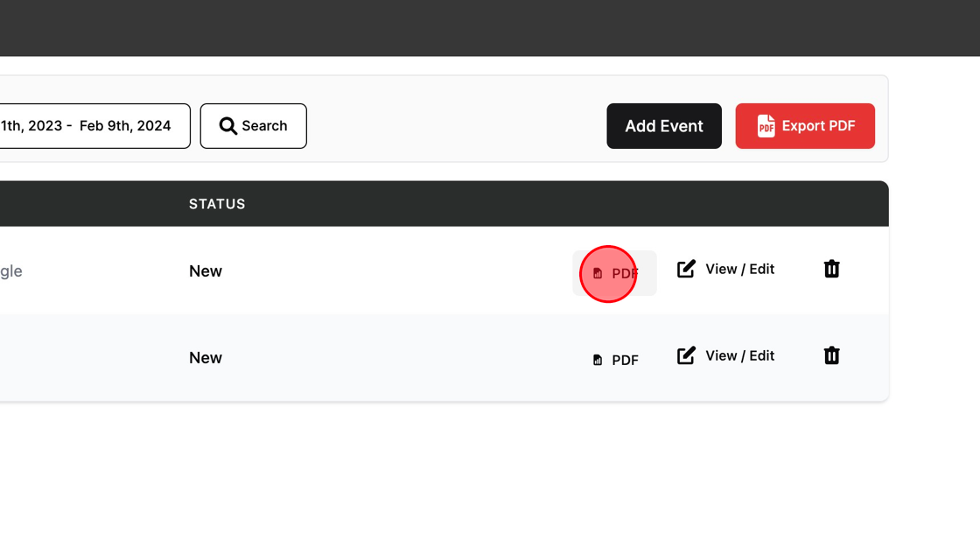Delete the second event with trash icon
This screenshot has width=980, height=548.
click(831, 355)
